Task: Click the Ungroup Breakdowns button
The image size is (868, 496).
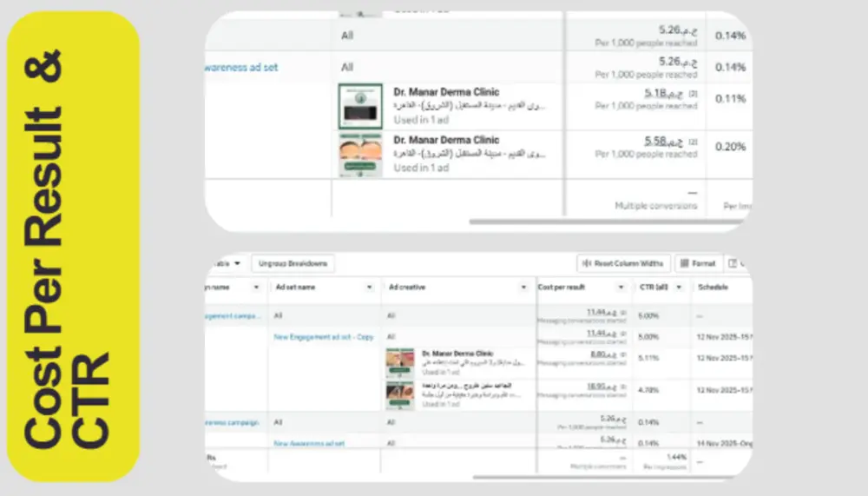Action: (293, 263)
